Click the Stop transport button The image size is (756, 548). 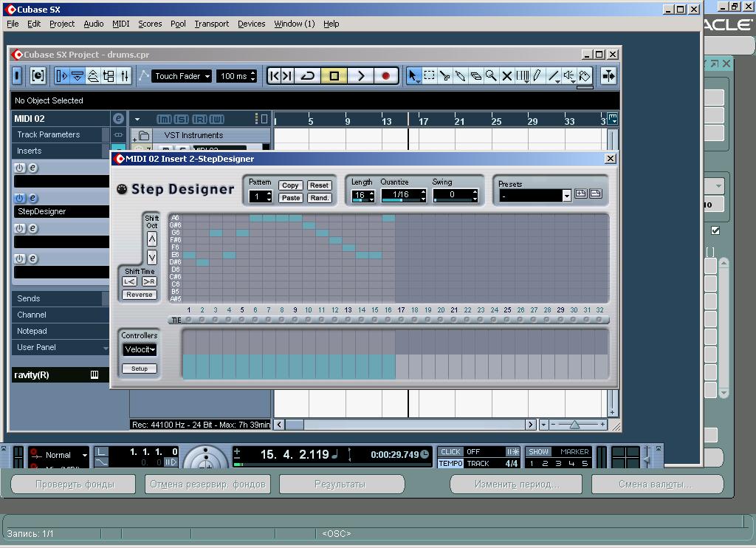(334, 76)
